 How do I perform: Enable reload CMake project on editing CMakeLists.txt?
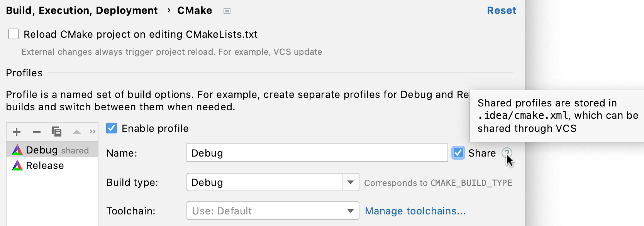14,34
